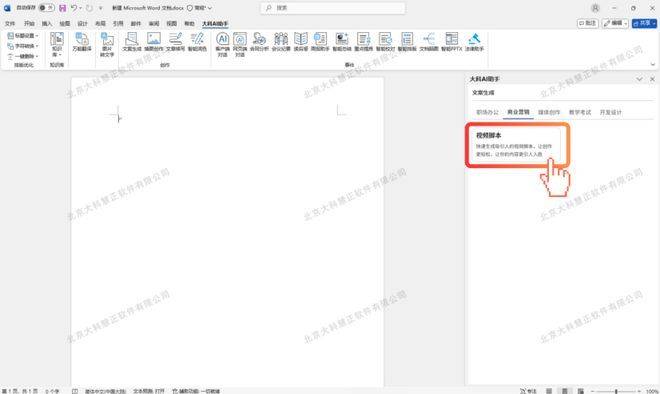Viewport: 660px width, 394px height.
Task: Open the 会议纪要 meeting minutes tool
Action: click(x=281, y=42)
